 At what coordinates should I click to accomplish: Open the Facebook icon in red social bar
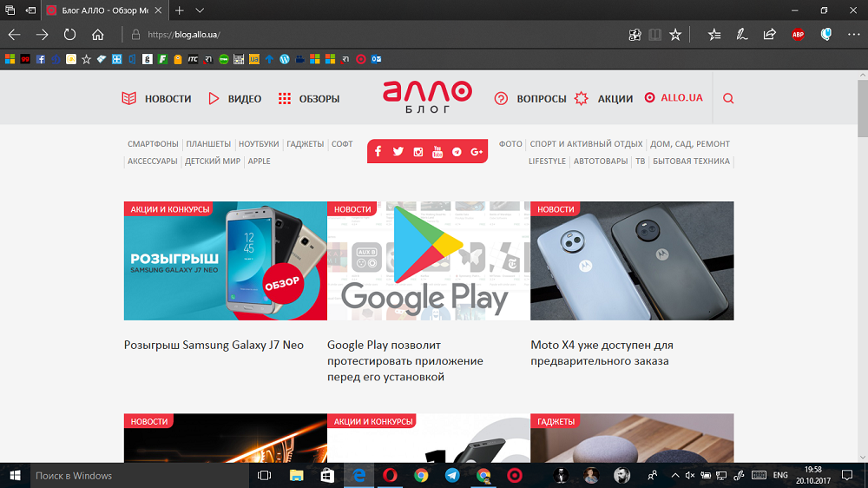378,151
